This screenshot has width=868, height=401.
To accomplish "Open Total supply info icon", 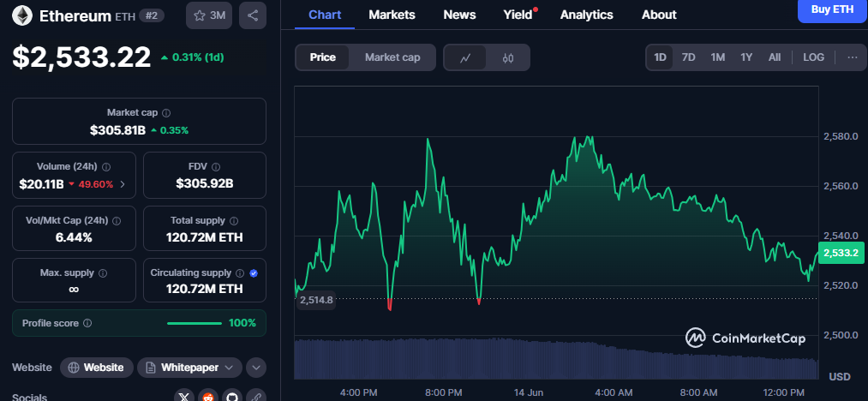I will [234, 220].
